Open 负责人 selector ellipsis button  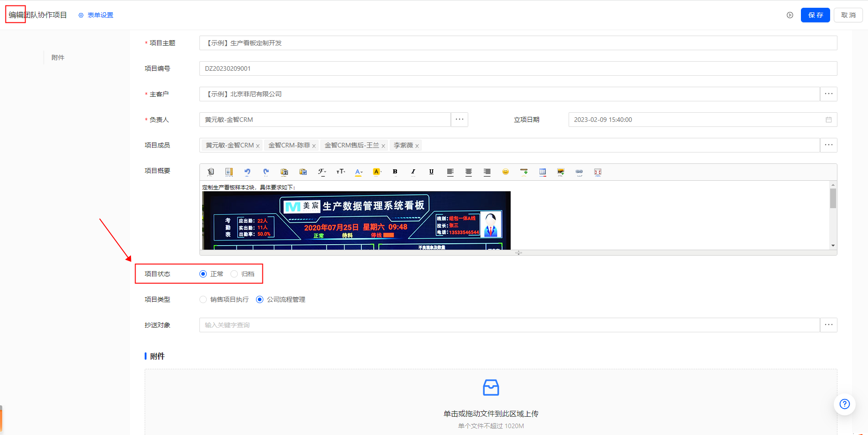[x=460, y=120]
